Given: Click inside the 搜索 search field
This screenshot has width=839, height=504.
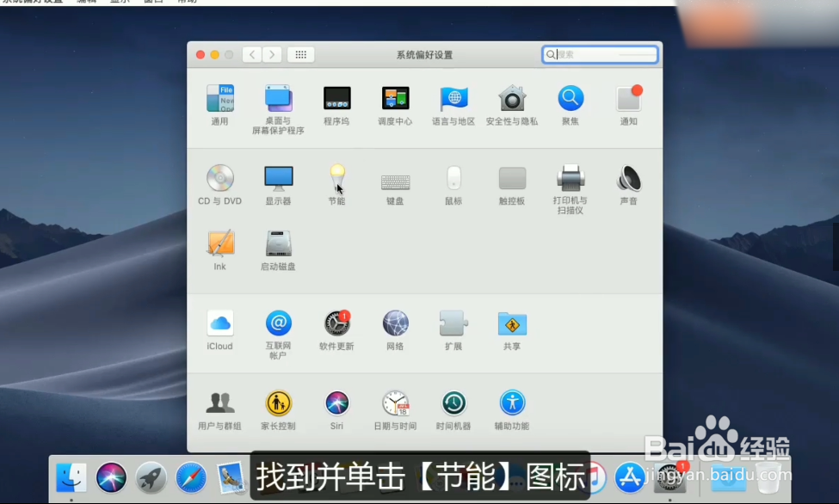Looking at the screenshot, I should point(600,54).
